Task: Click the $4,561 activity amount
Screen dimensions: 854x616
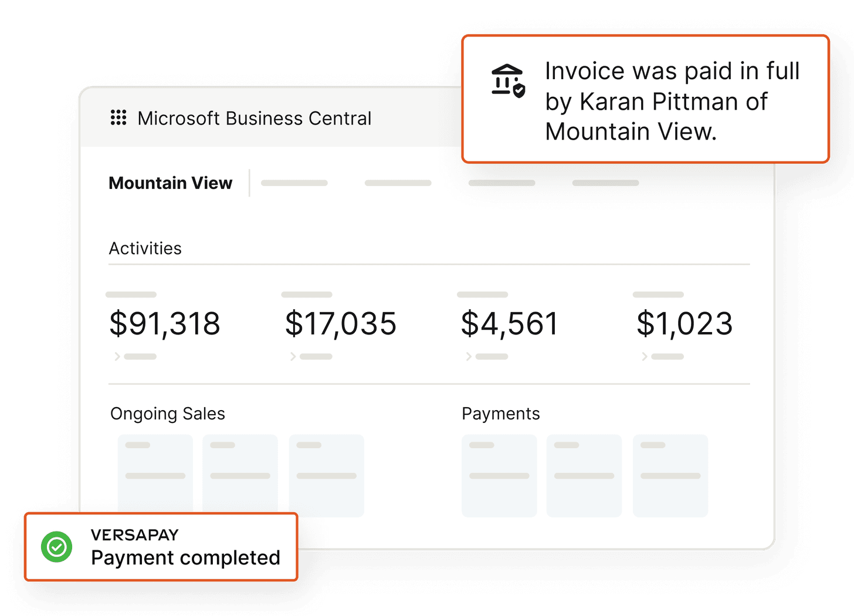Action: 510,324
